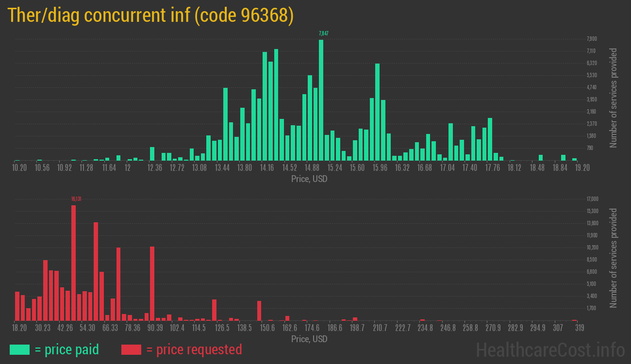Click the tallest green bar labeled 7,847
The width and height of the screenshot is (631, 364).
coord(321,99)
